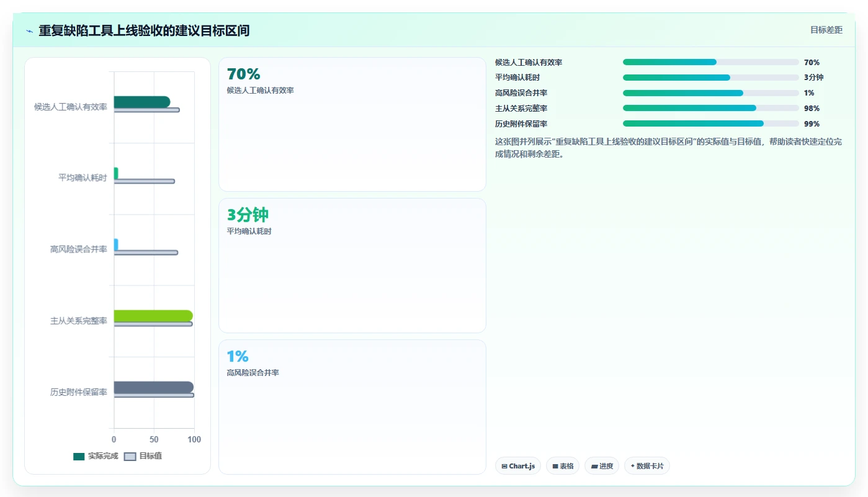This screenshot has width=868, height=497.
Task: Click the 主从关系完整率 chart axis label
Action: [79, 321]
